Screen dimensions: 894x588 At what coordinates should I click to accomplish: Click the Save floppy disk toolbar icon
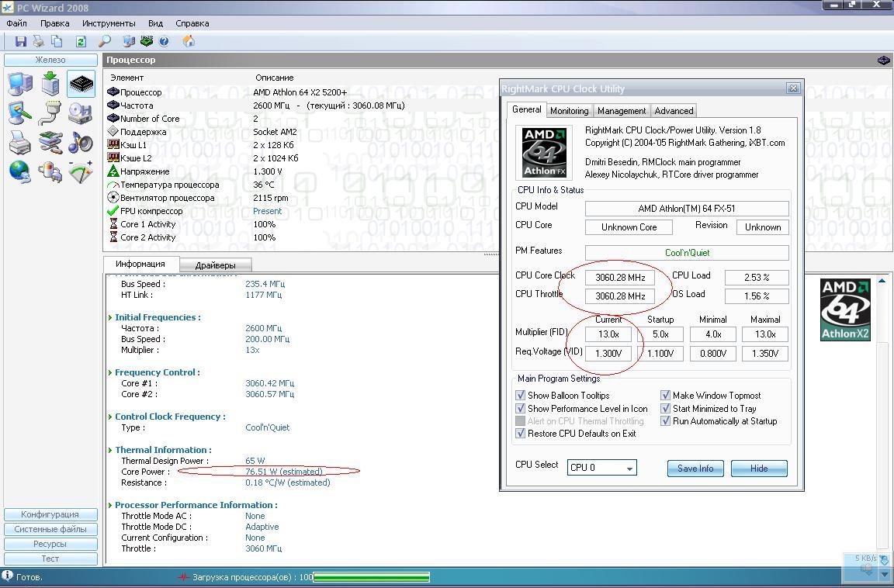click(21, 41)
